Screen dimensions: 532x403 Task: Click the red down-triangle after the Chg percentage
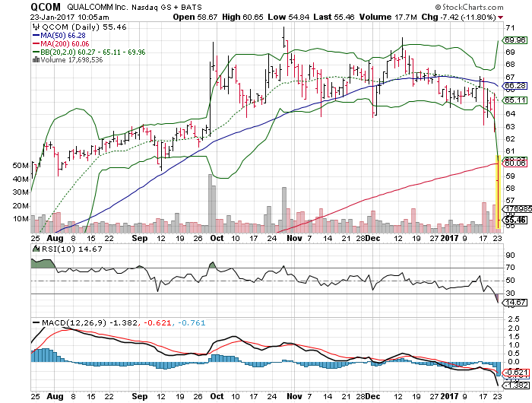point(501,17)
